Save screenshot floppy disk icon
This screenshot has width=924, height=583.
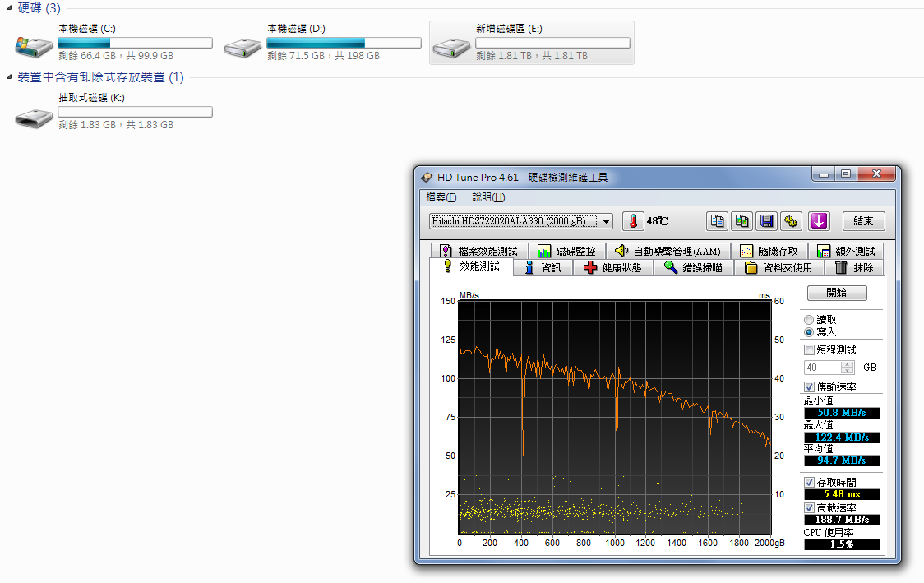click(767, 221)
